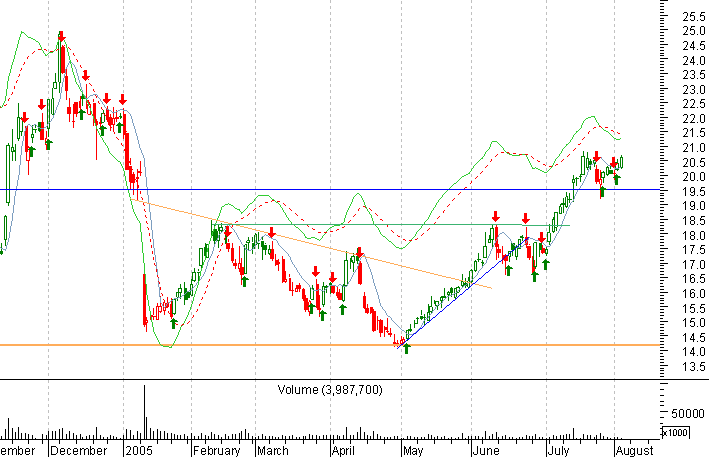
Task: Select the 'March' month label
Action: [273, 451]
